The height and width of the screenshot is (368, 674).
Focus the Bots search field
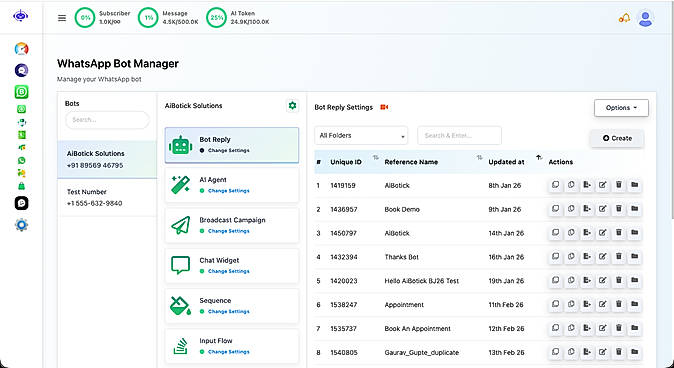coord(107,120)
